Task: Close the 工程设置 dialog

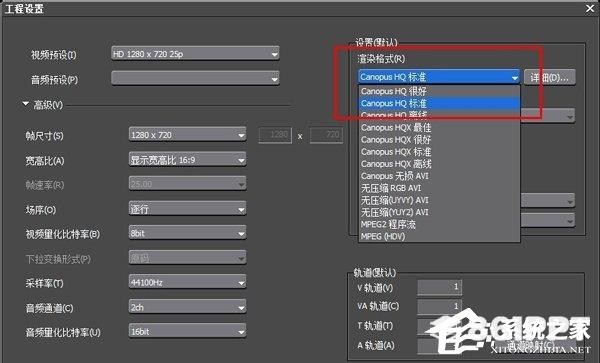Action: tap(590, 8)
